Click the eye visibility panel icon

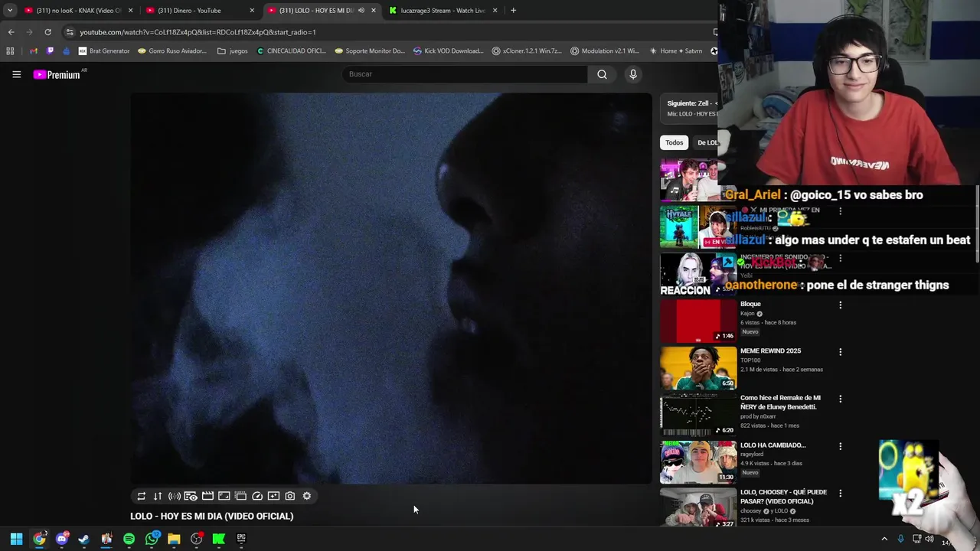(191, 496)
